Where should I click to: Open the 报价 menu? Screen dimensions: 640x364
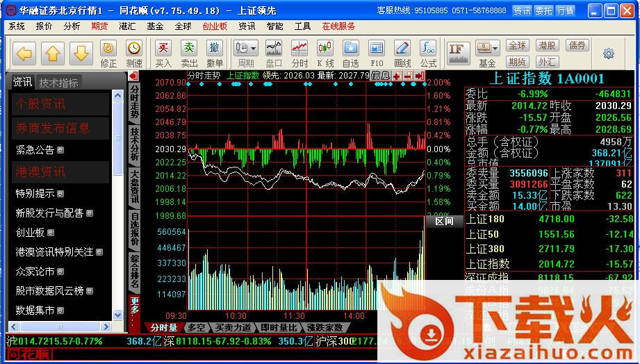point(44,26)
